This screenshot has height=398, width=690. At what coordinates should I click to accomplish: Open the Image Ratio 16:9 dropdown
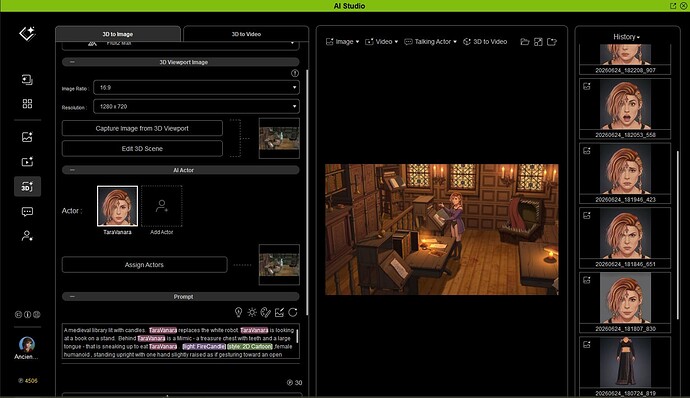196,88
